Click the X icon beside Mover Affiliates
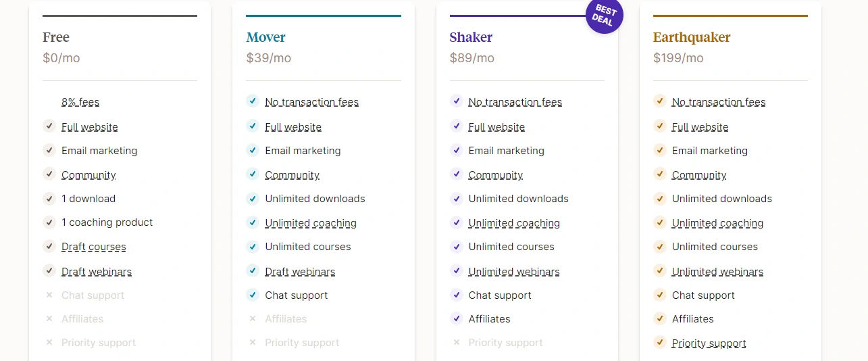This screenshot has height=361, width=868. pos(253,318)
